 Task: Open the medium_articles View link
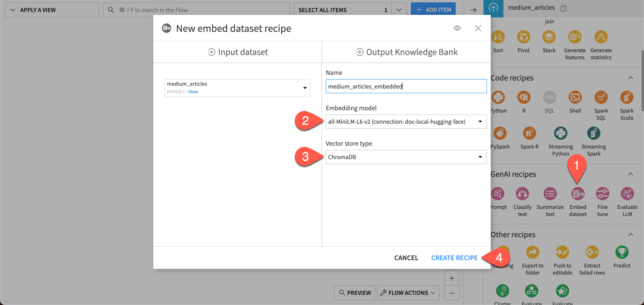pos(193,92)
